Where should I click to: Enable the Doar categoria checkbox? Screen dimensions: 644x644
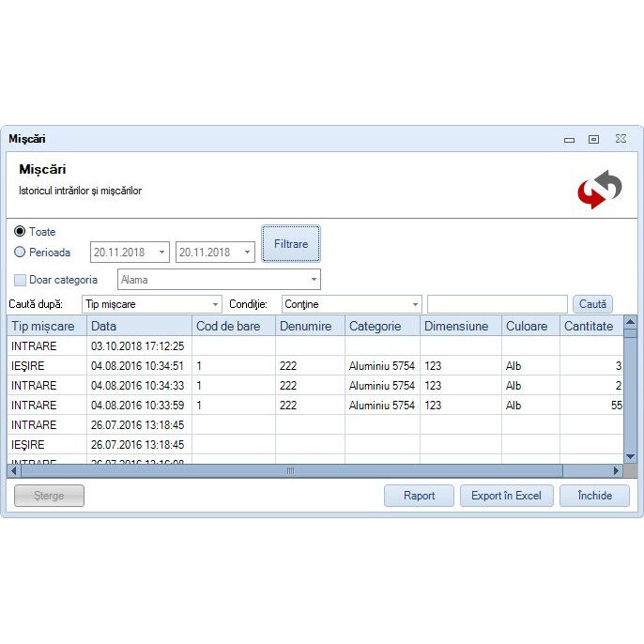click(x=21, y=280)
